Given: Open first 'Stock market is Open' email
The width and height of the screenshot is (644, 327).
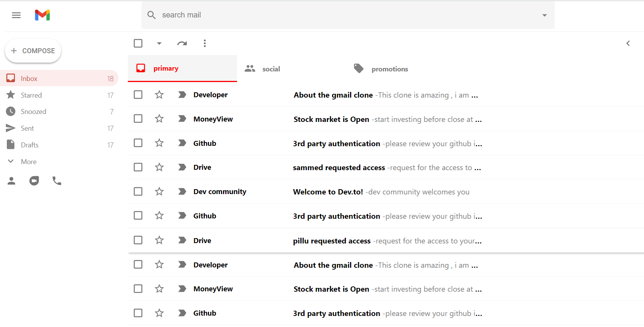Looking at the screenshot, I should point(386,119).
